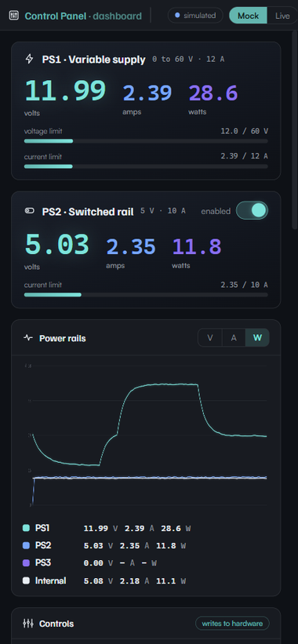The height and width of the screenshot is (644, 298).
Task: Show the A current chart tab
Action: click(234, 338)
